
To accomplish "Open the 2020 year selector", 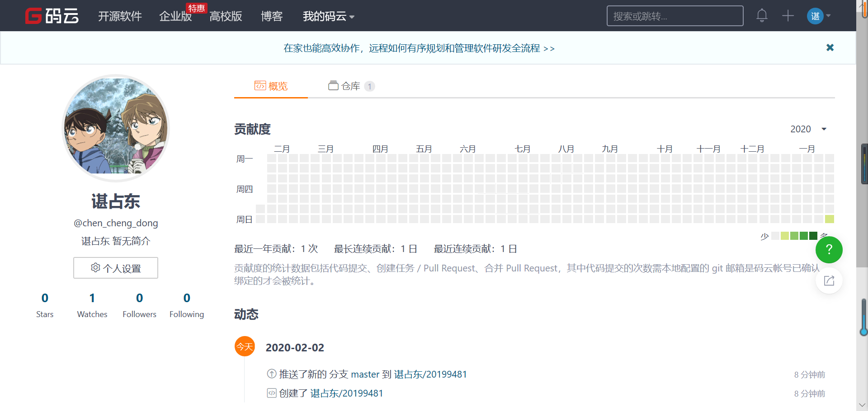I will (x=808, y=129).
